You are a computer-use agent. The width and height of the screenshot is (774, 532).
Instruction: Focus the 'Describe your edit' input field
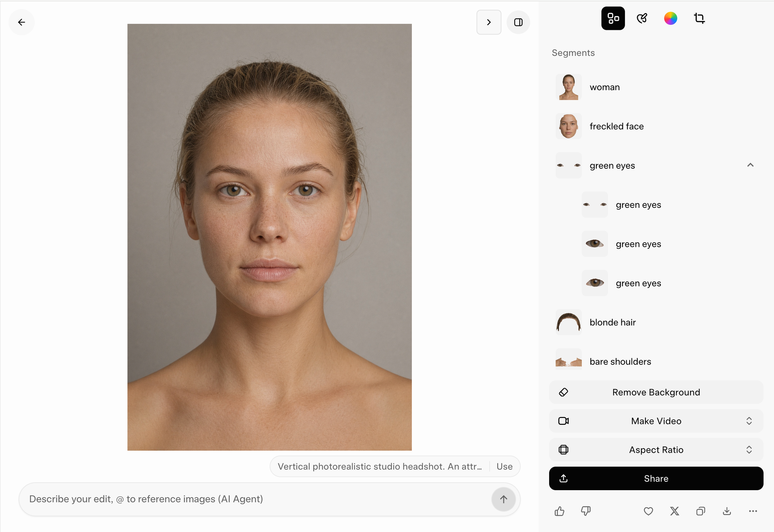coord(255,499)
